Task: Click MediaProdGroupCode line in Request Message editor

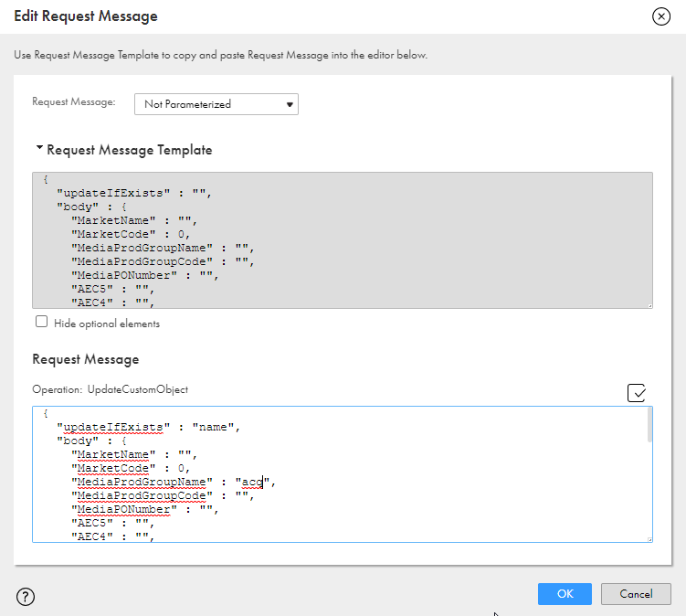Action: click(x=163, y=495)
